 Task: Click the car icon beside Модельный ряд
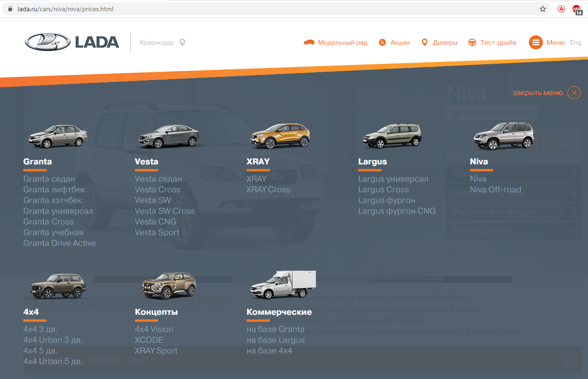pyautogui.click(x=309, y=42)
